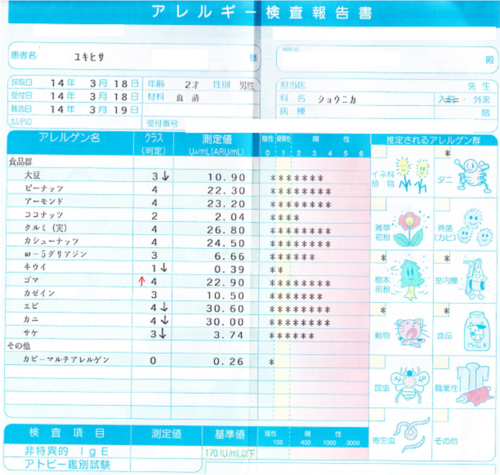
Task: Click the bee illustration for 昆虫
Action: coord(411,385)
